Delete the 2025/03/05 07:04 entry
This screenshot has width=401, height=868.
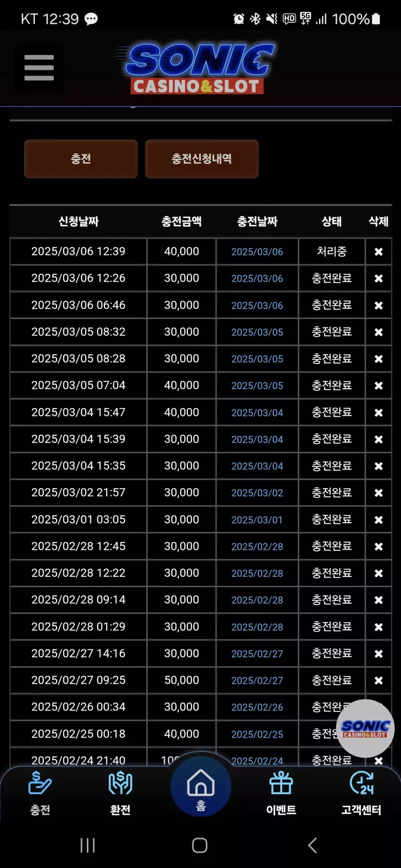(378, 385)
